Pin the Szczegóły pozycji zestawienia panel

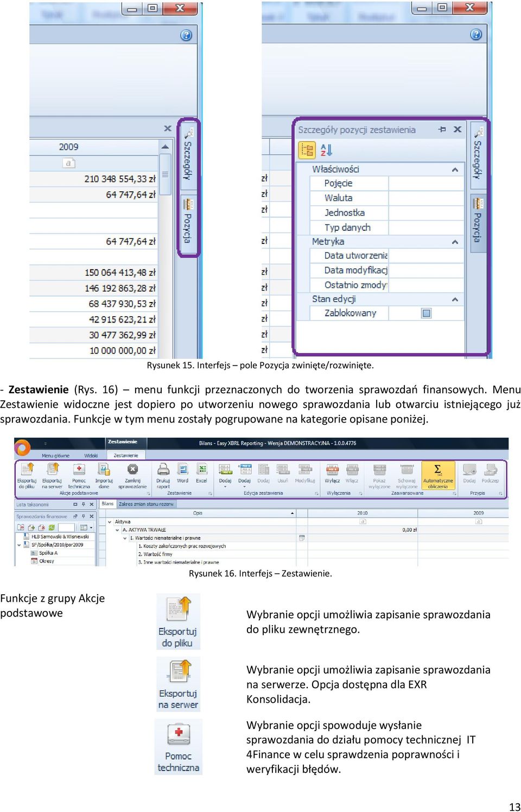(x=442, y=129)
